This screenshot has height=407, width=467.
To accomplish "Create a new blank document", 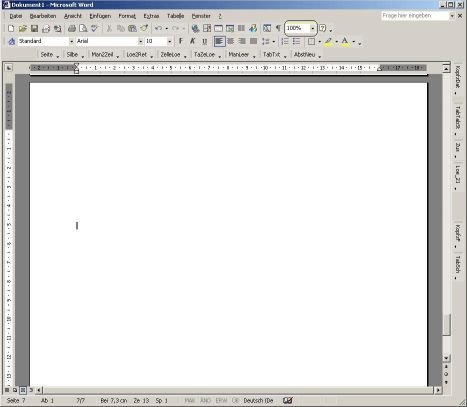I will 11,28.
